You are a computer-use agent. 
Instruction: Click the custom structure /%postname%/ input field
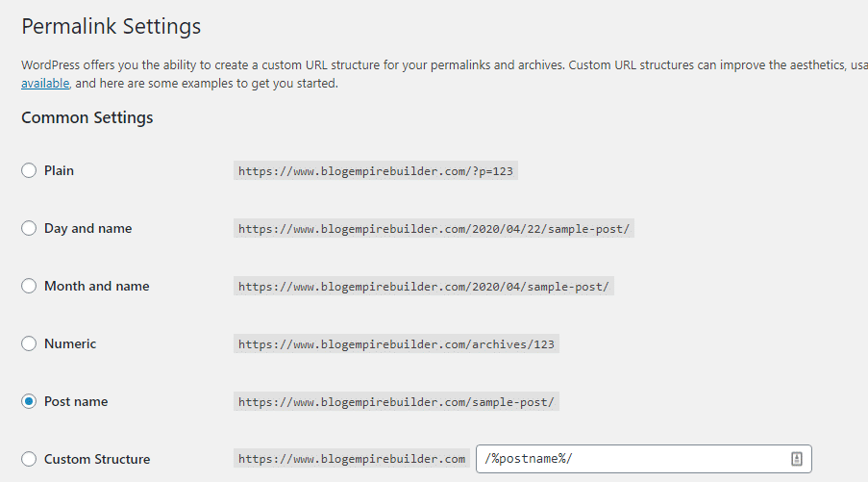644,459
